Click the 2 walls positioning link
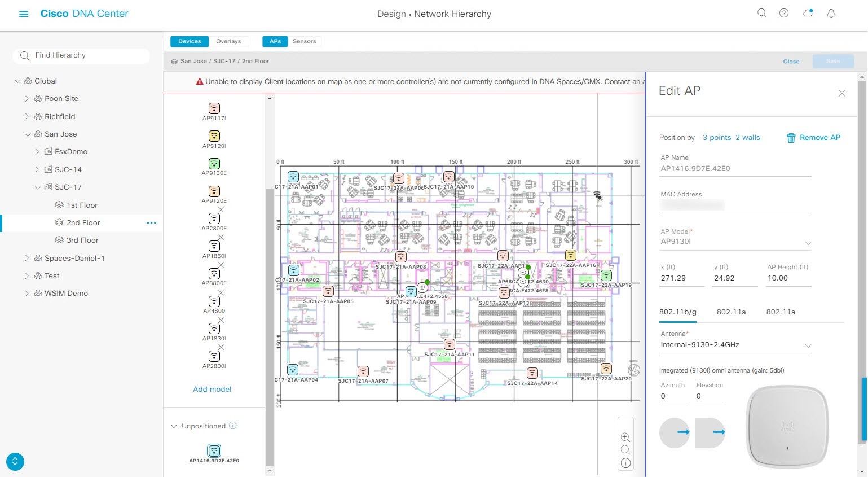 tap(748, 138)
